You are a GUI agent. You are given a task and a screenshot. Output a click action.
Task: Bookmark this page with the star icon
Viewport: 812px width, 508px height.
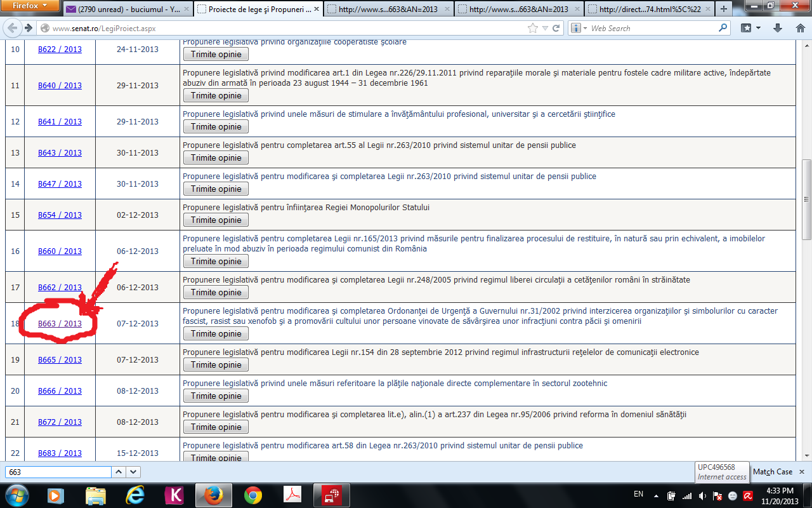point(533,29)
